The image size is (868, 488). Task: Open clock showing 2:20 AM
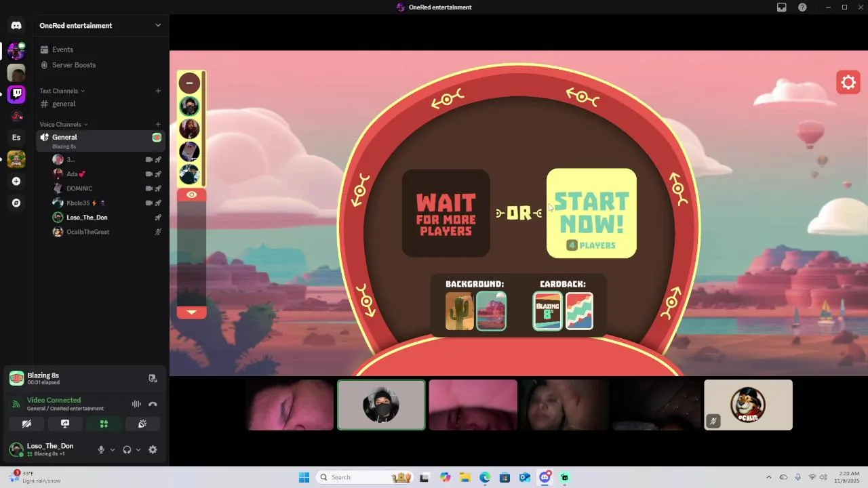click(848, 477)
